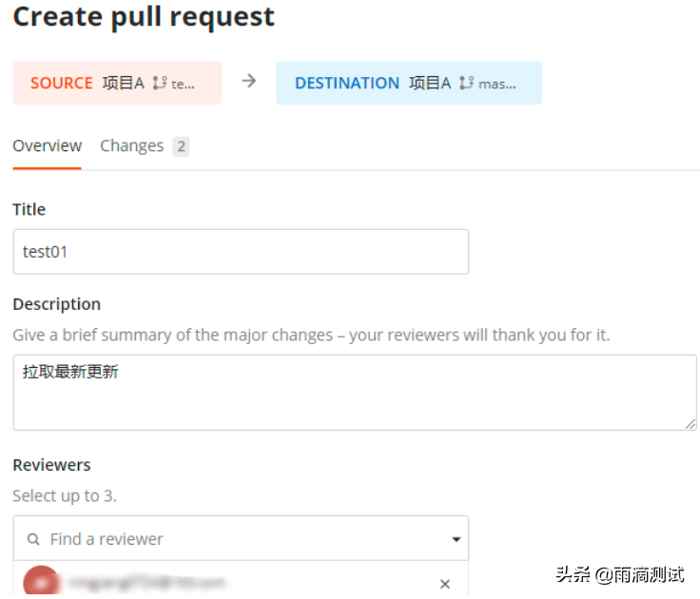
Task: Click the destination branch icon
Action: tap(465, 84)
